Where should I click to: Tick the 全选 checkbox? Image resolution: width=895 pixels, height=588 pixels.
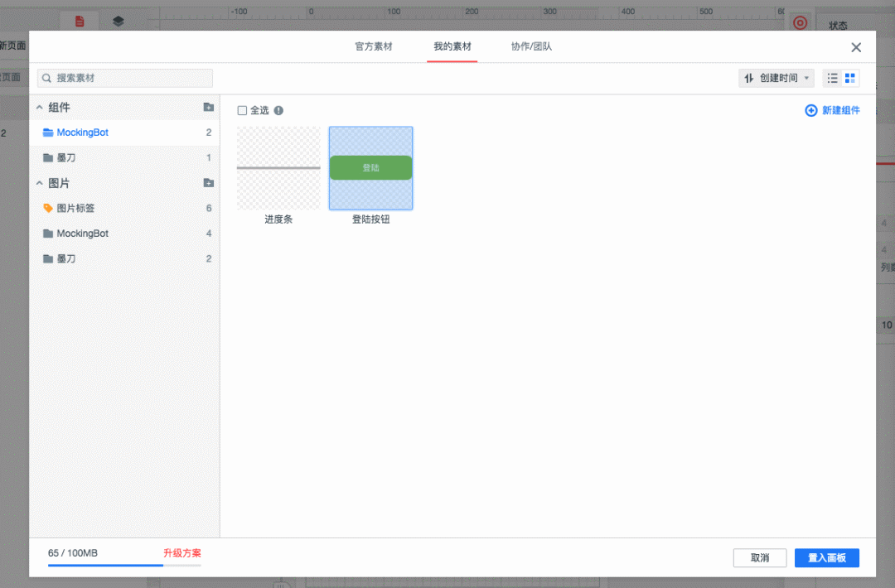coord(242,111)
